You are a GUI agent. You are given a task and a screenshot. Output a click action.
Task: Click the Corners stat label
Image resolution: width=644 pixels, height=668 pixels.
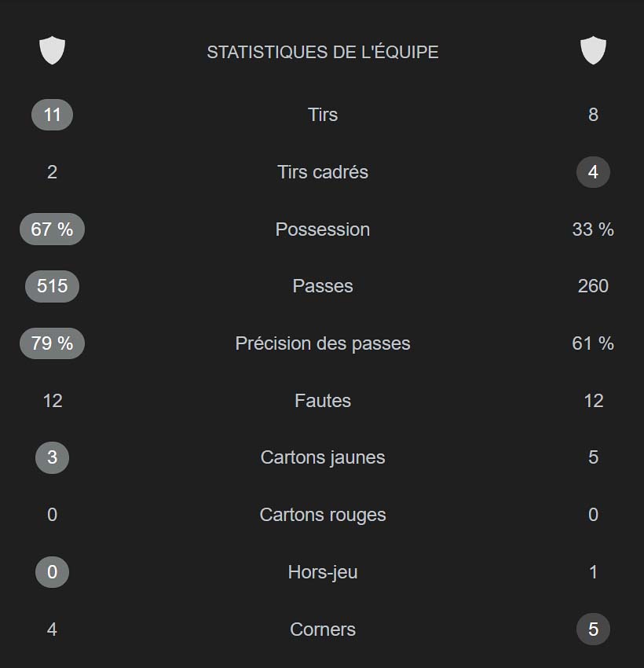(323, 629)
